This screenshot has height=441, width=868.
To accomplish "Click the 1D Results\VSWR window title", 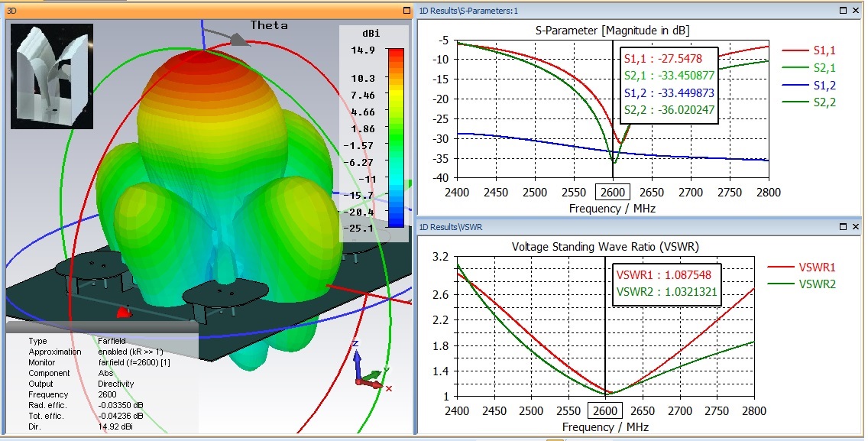I will coord(451,226).
